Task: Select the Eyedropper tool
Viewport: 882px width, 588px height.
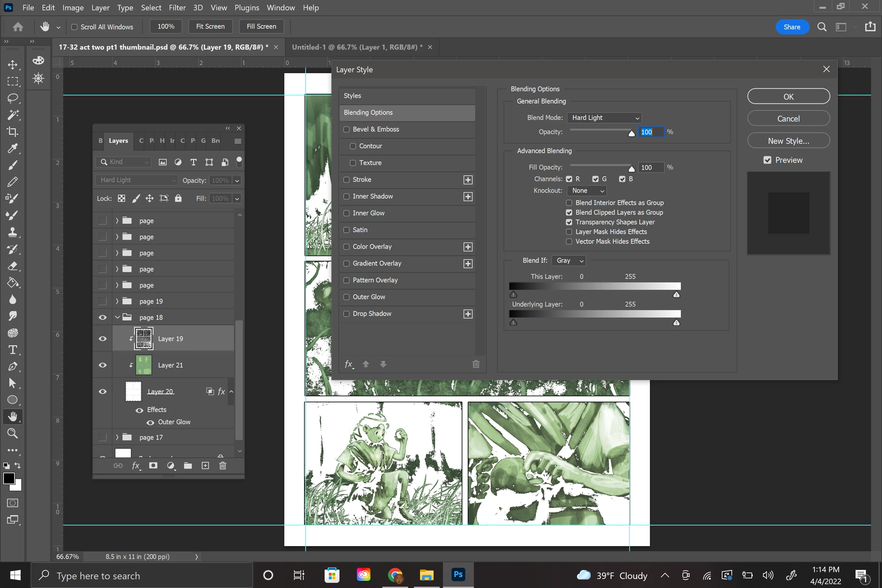Action: coord(12,149)
